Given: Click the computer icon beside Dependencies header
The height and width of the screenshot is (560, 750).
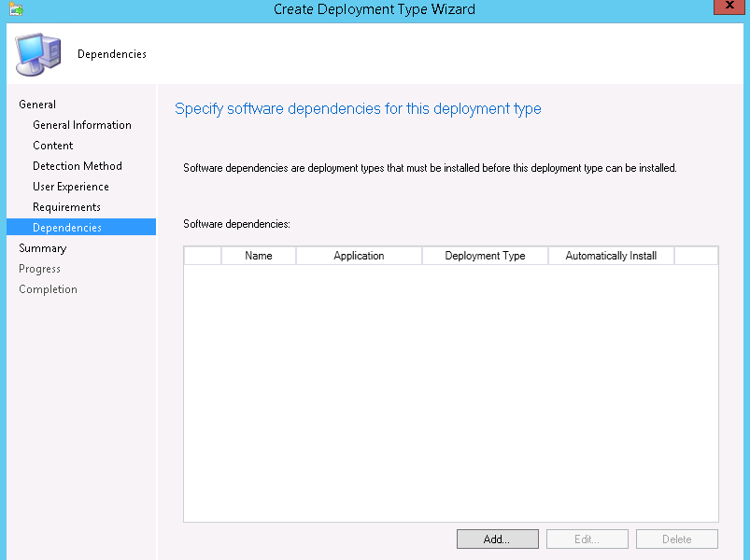Looking at the screenshot, I should (38, 54).
